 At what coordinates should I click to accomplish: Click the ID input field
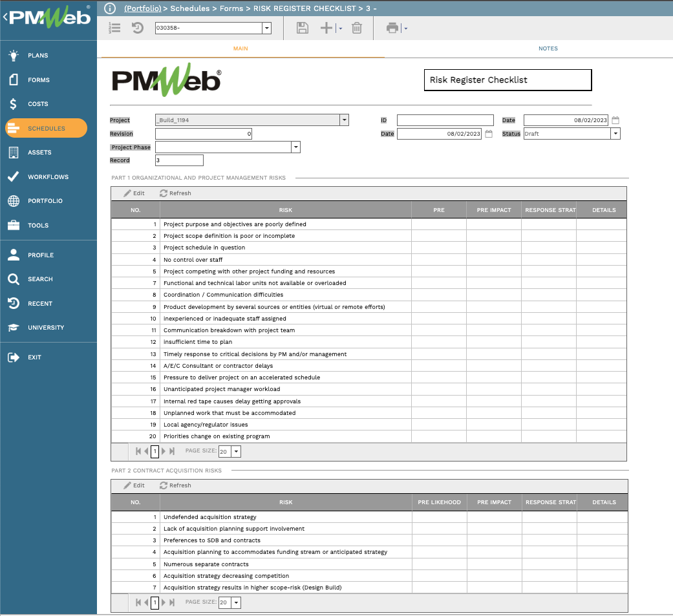[445, 120]
